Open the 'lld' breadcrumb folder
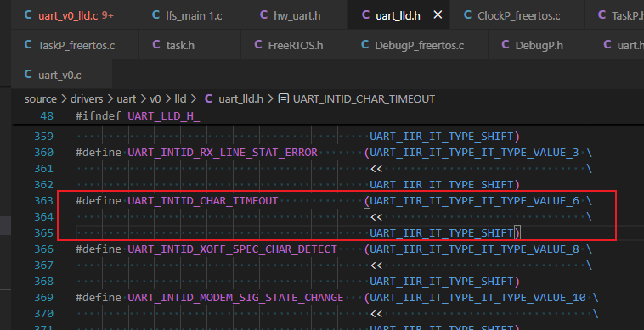Viewport: 644px width, 330px height. click(180, 98)
